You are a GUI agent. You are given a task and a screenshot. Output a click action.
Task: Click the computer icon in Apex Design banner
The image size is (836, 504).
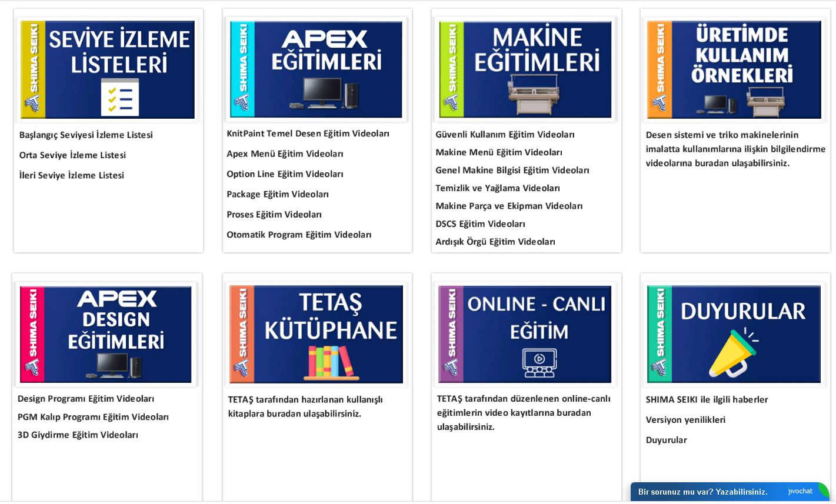(114, 365)
